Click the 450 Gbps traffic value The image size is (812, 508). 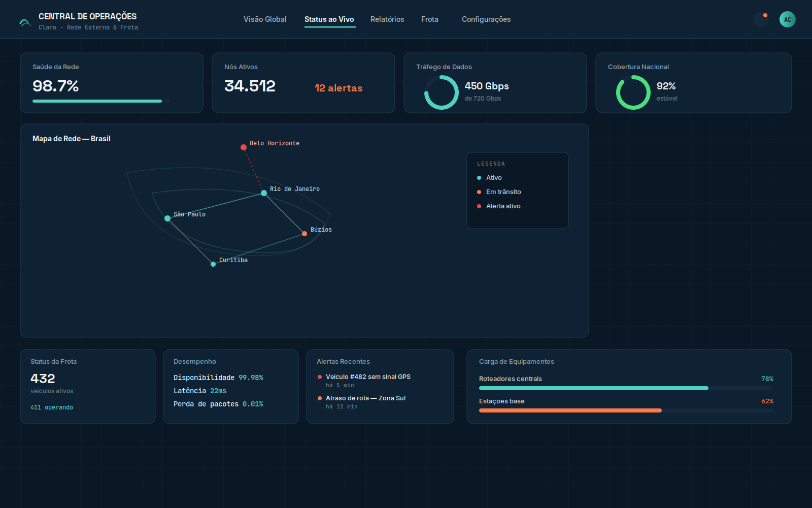(487, 86)
